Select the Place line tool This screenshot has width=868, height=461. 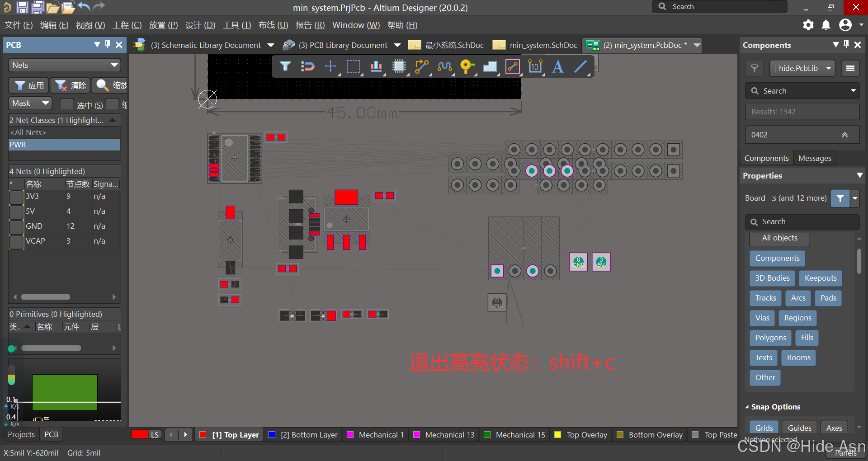(581, 66)
